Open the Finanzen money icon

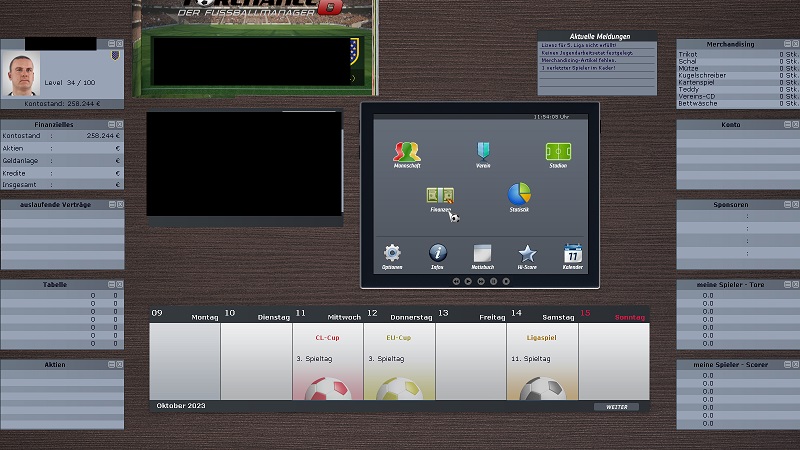[x=441, y=198]
